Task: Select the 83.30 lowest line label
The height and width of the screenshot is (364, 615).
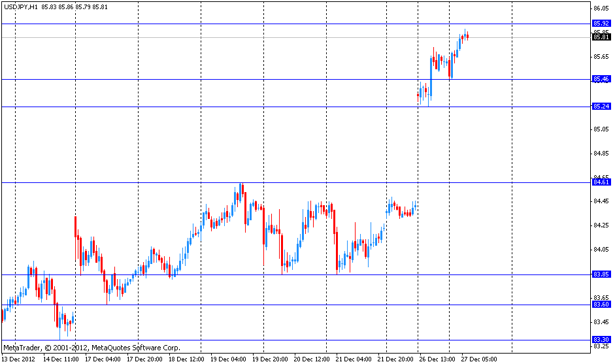Action: tap(601, 340)
